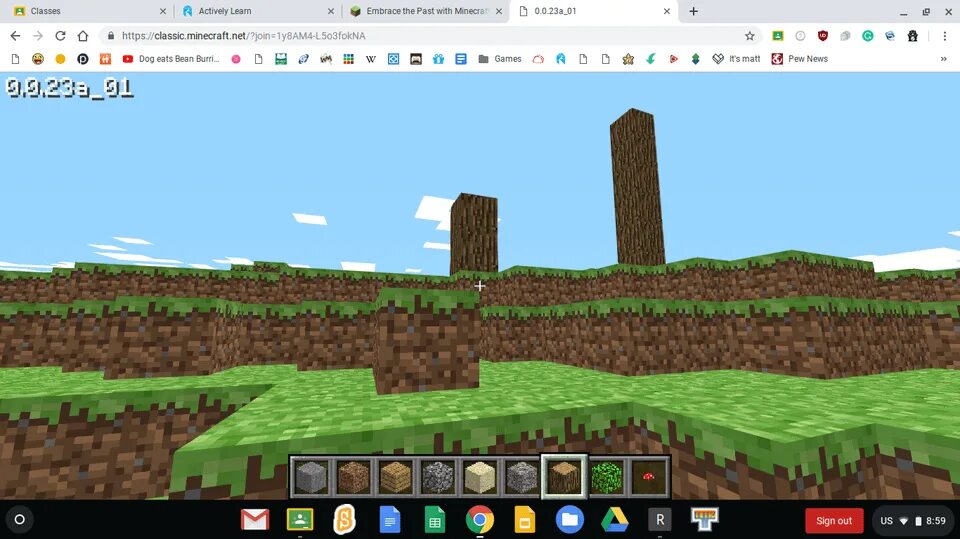Open the Files app from the shelf

pos(569,520)
